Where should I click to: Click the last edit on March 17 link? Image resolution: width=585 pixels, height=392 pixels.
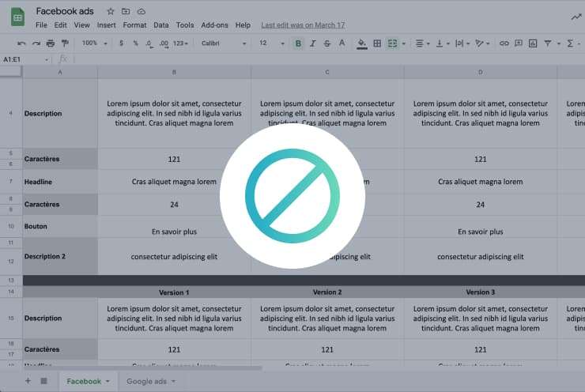pos(303,25)
